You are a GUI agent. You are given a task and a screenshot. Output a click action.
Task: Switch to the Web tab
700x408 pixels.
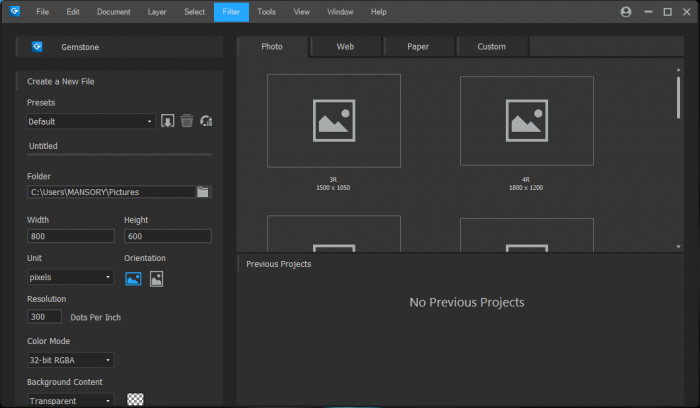[345, 47]
